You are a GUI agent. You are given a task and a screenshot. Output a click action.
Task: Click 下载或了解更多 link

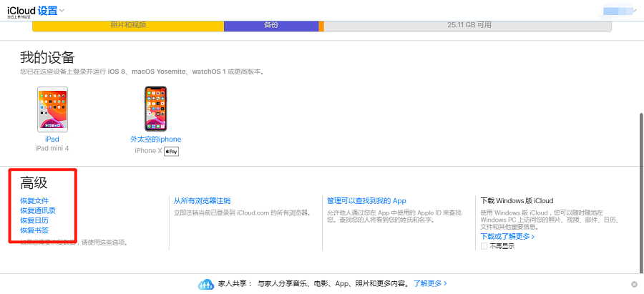click(x=507, y=237)
